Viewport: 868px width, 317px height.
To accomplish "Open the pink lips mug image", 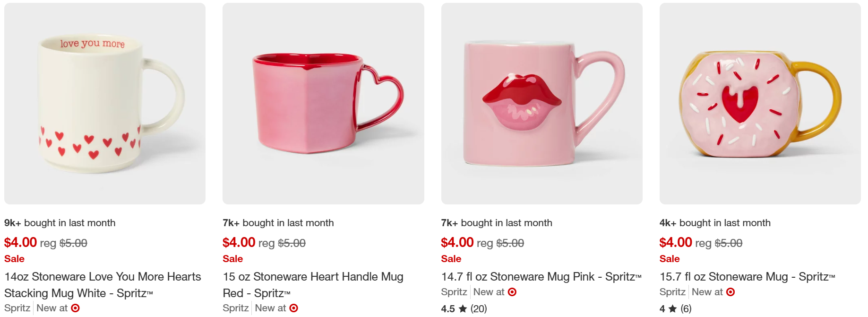I will [541, 104].
